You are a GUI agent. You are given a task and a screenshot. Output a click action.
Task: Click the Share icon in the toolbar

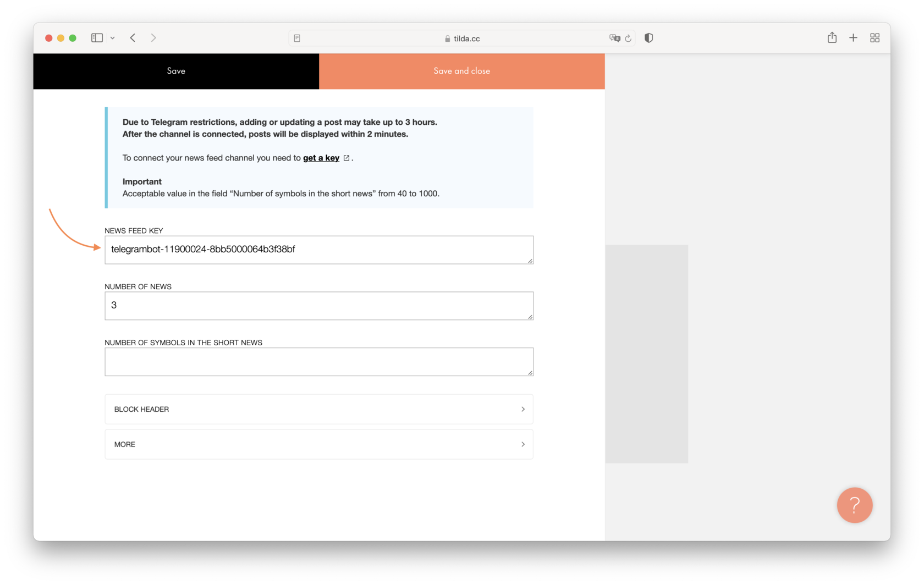(x=832, y=37)
